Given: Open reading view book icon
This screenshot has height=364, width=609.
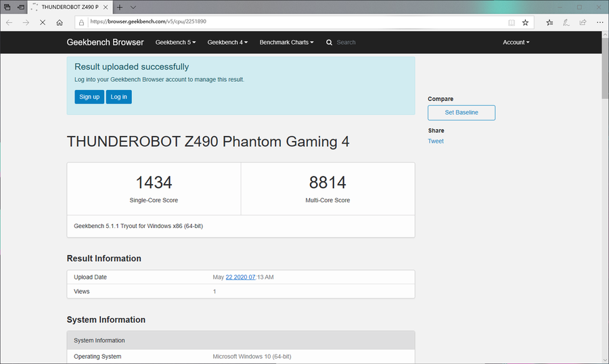Looking at the screenshot, I should pos(512,22).
